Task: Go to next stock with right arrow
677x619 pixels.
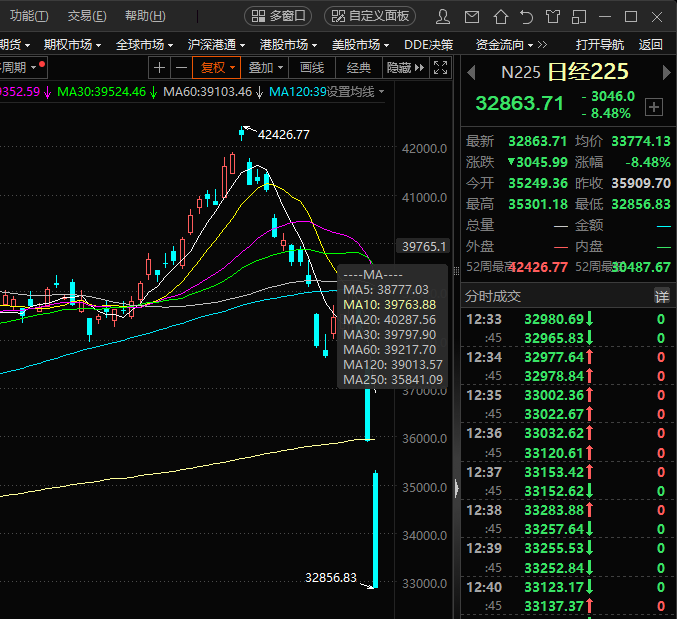Action: [x=664, y=73]
